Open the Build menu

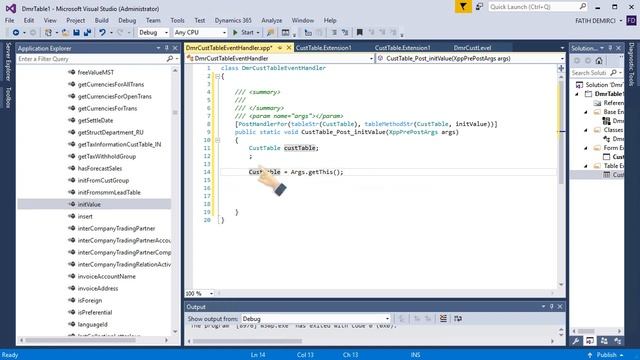(101, 20)
